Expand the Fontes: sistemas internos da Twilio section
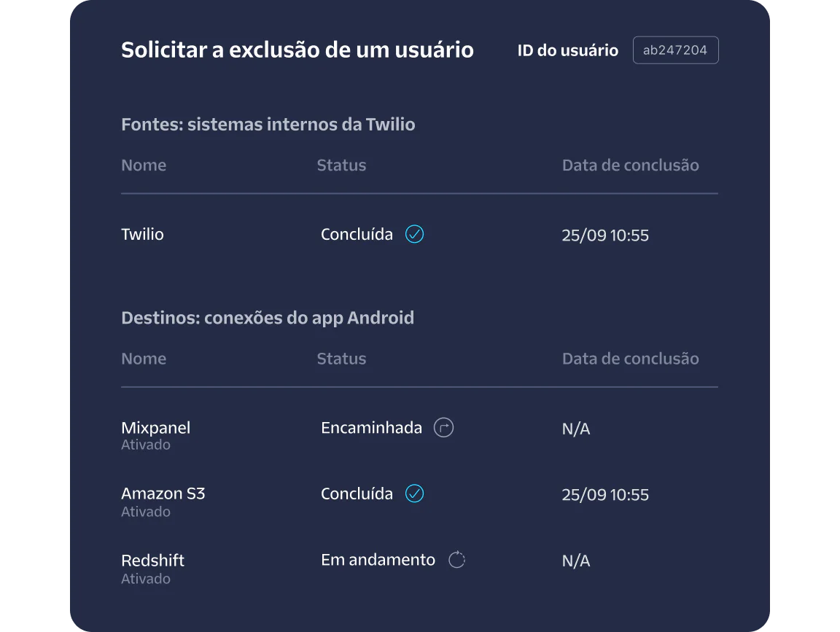The width and height of the screenshot is (840, 632). tap(268, 124)
